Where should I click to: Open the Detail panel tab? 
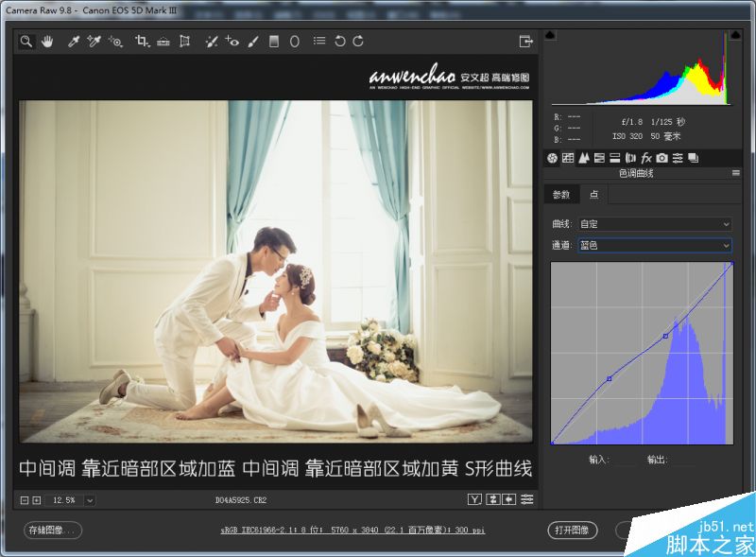(x=584, y=158)
